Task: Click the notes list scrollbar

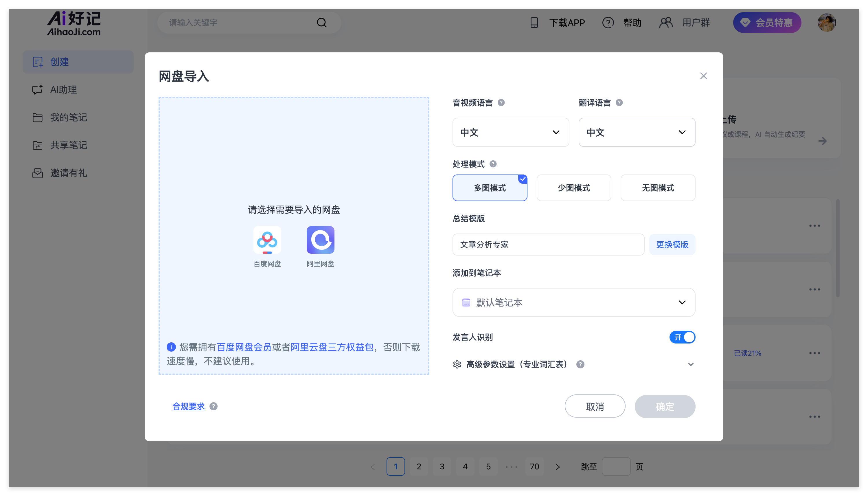Action: 837,249
